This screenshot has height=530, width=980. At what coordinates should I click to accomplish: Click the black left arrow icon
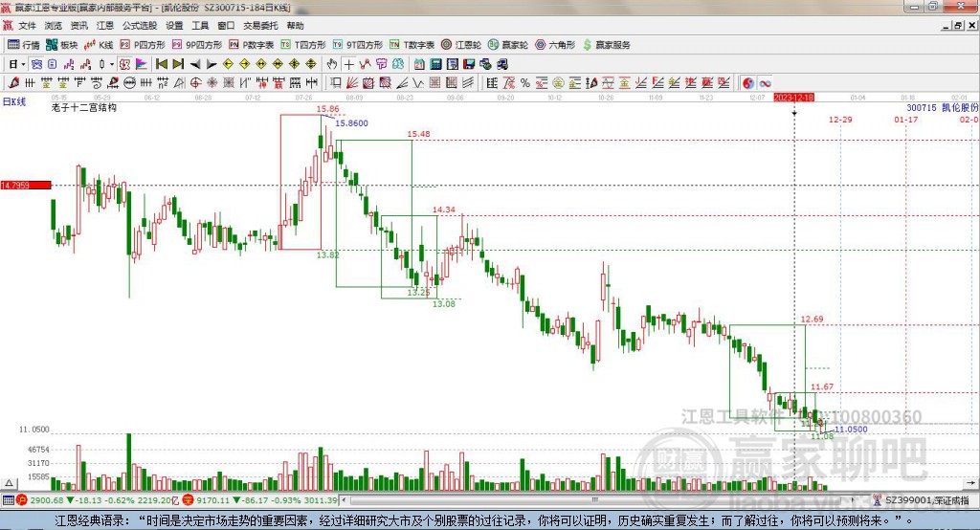[195, 64]
